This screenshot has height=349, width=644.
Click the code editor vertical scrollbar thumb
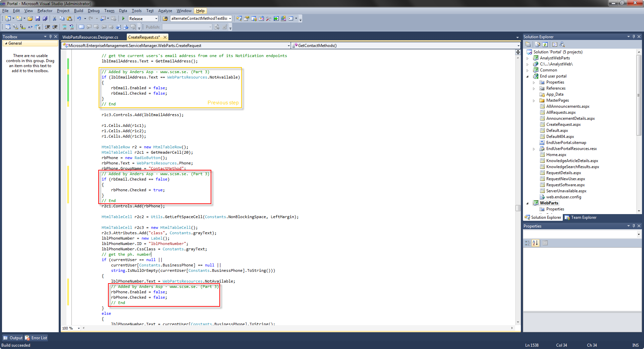pyautogui.click(x=518, y=208)
